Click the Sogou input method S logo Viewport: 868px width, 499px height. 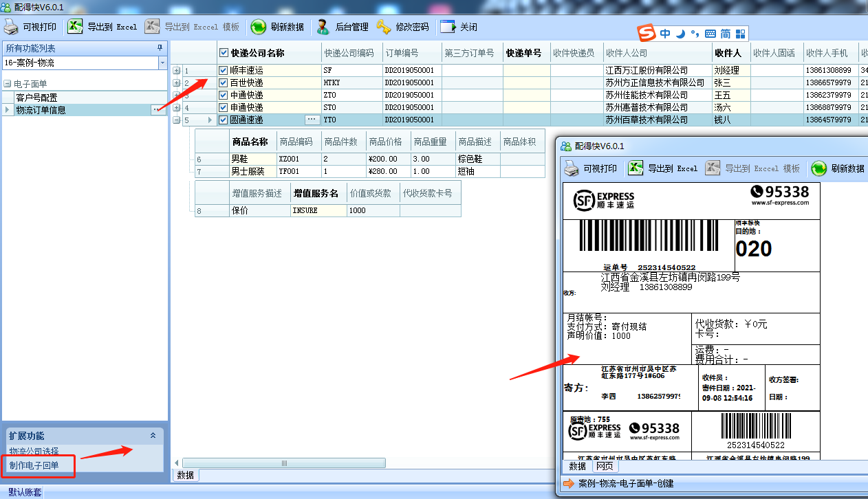point(647,34)
